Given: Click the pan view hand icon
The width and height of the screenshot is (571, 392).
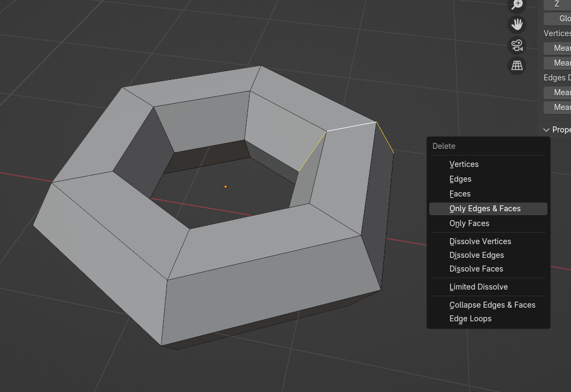Looking at the screenshot, I should point(517,25).
